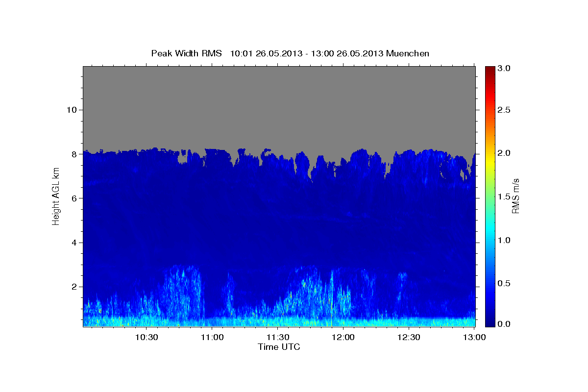Click the height tick label 4
The height and width of the screenshot is (392, 588).
pyautogui.click(x=74, y=243)
